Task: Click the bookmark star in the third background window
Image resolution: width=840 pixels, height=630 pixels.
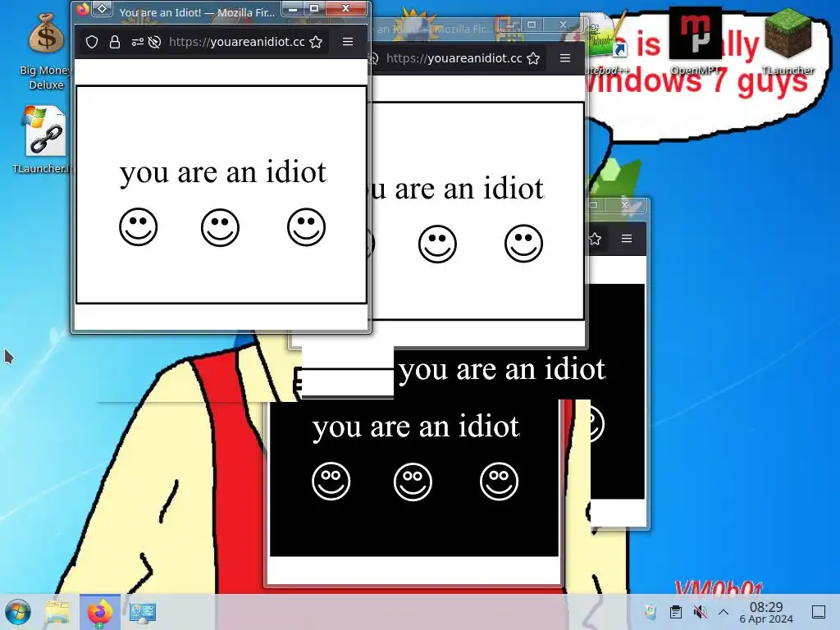Action: [x=595, y=239]
